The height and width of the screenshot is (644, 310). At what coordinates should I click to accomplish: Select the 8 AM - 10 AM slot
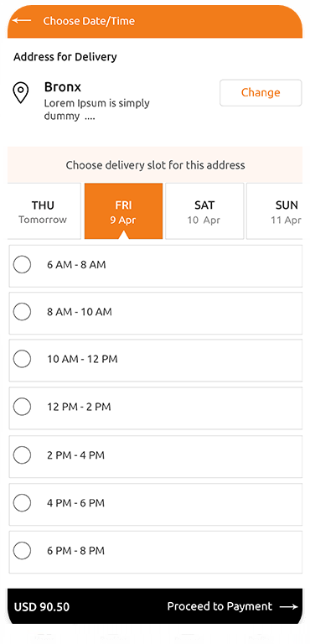point(156,313)
